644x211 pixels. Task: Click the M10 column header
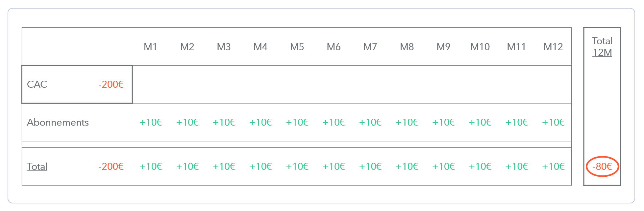[480, 47]
